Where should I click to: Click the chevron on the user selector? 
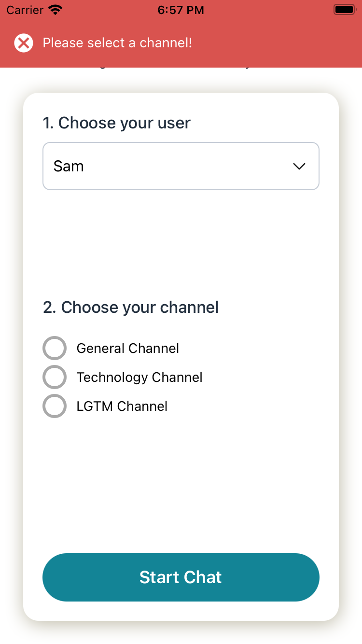pos(299,166)
